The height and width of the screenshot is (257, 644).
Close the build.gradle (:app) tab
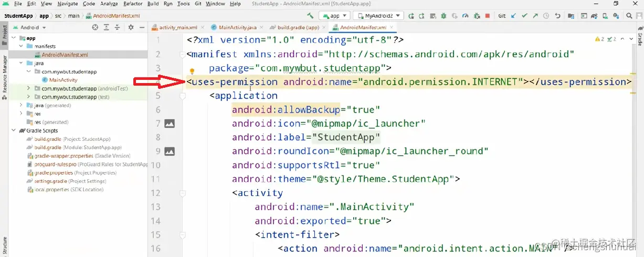coord(324,27)
